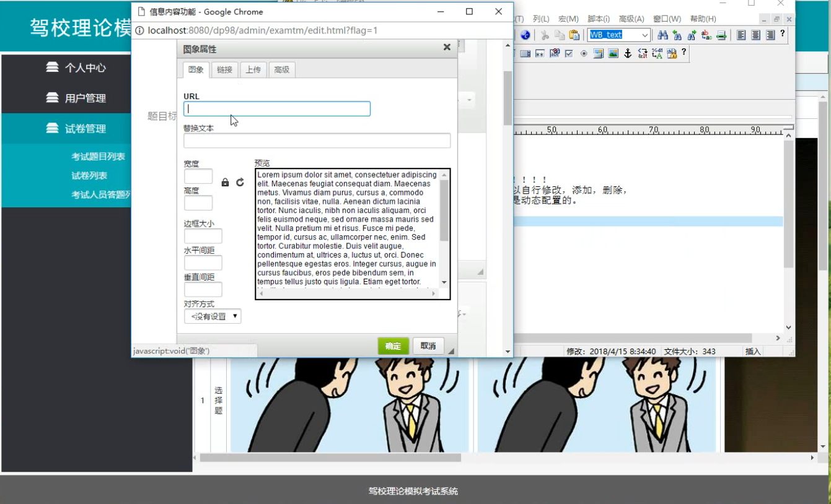Switch to the 上传 tab in image dialog

coord(253,70)
